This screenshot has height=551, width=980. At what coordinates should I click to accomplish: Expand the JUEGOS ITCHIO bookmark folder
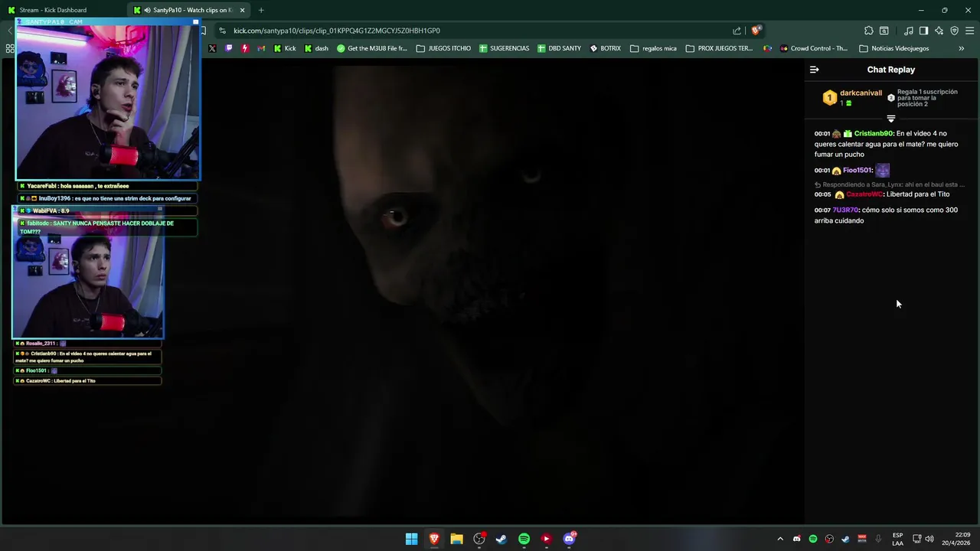click(x=443, y=48)
